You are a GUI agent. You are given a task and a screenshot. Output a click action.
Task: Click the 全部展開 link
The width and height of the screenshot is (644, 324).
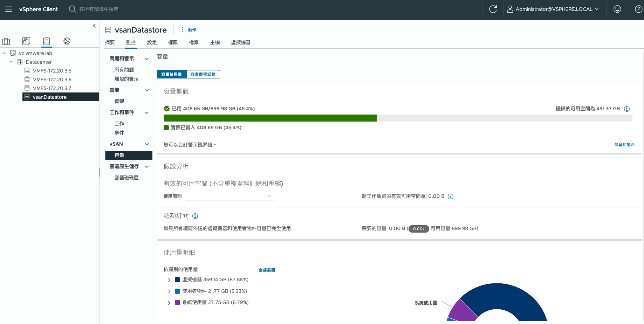point(267,270)
